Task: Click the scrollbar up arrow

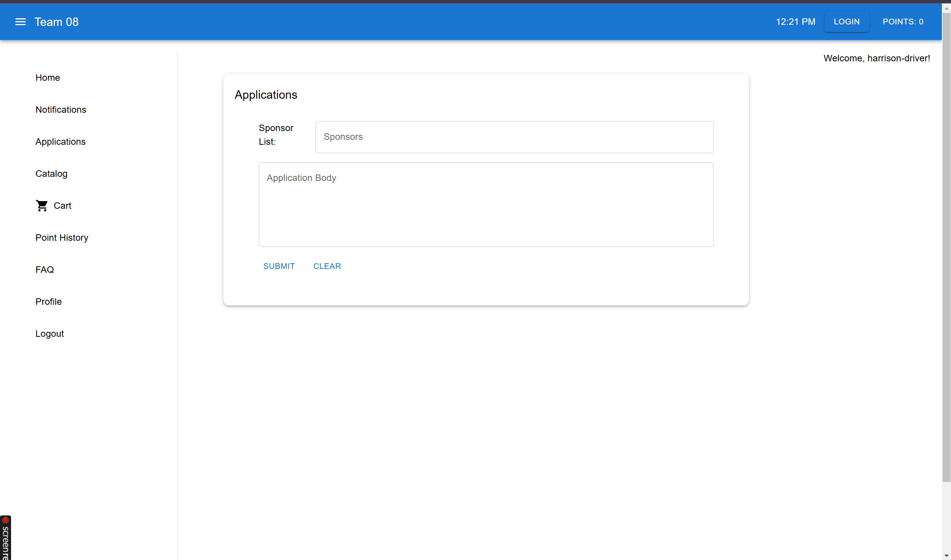Action: [946, 8]
